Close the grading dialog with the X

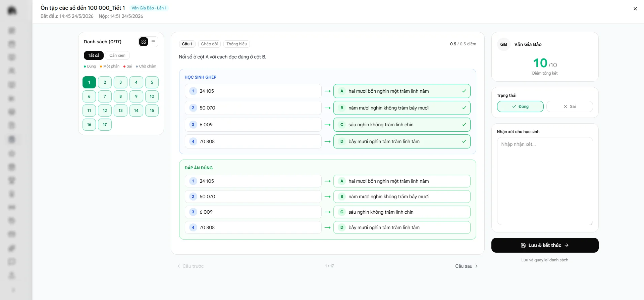click(x=635, y=9)
